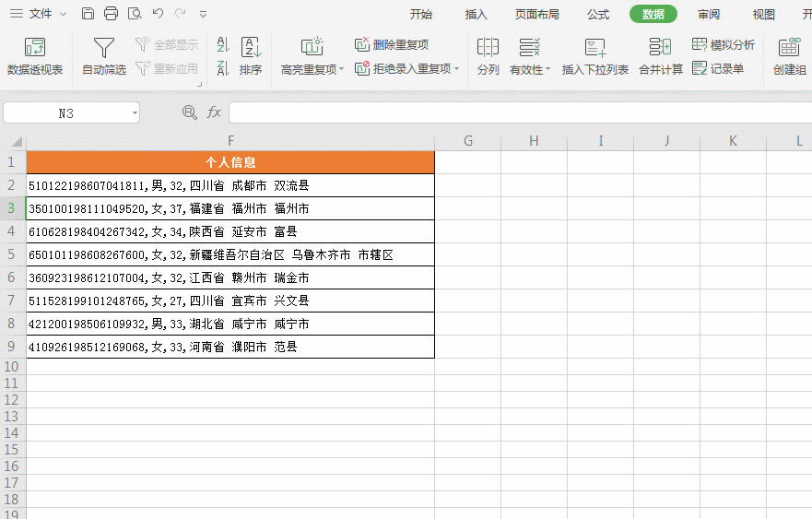The width and height of the screenshot is (812, 519).
Task: Click the Name Box showing N3
Action: pos(65,112)
